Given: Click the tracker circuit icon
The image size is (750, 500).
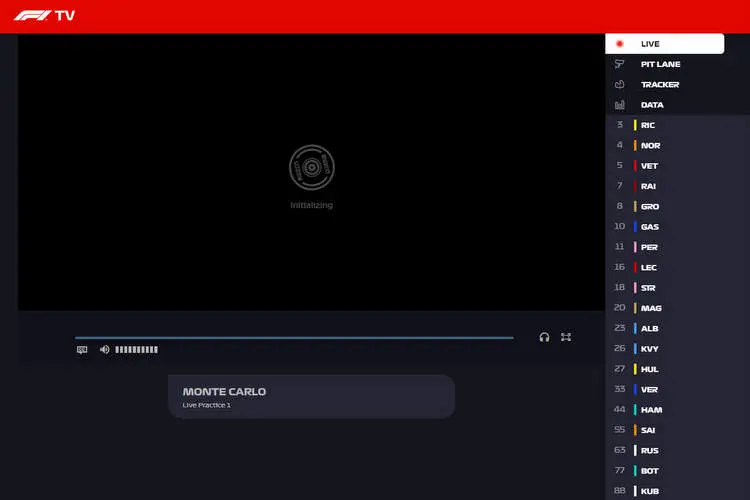Looking at the screenshot, I should point(619,84).
